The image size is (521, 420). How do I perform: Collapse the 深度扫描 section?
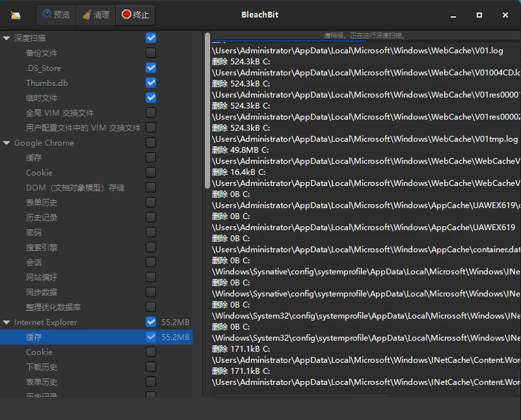click(x=8, y=38)
